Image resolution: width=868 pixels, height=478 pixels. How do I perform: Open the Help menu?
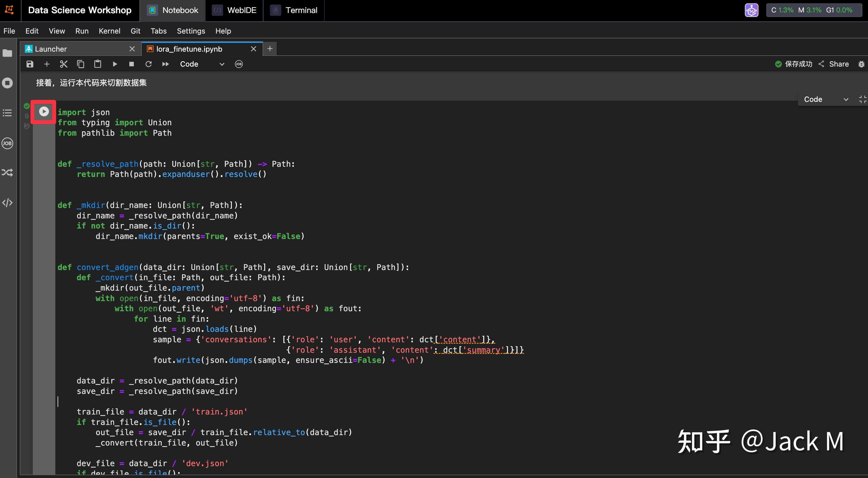tap(223, 31)
